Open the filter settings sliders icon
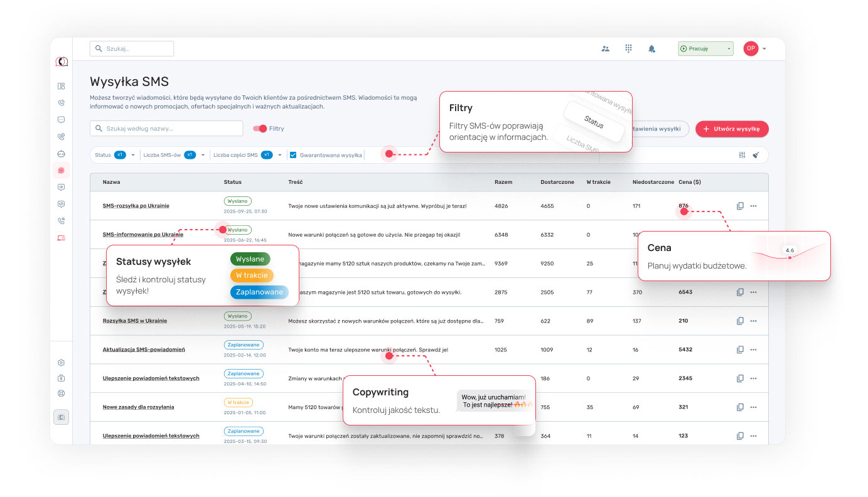 coord(742,155)
